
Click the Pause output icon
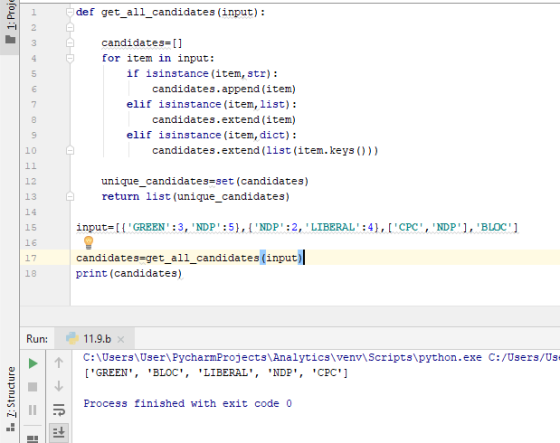click(32, 410)
